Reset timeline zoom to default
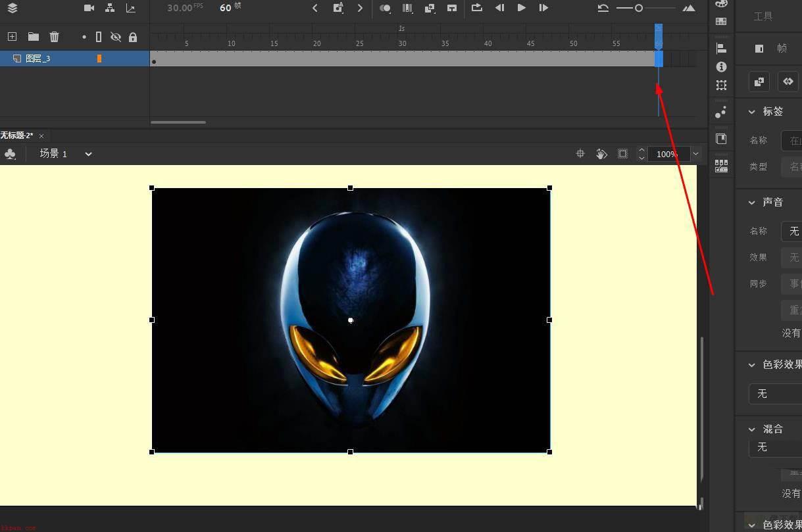The width and height of the screenshot is (802, 532). (x=603, y=8)
